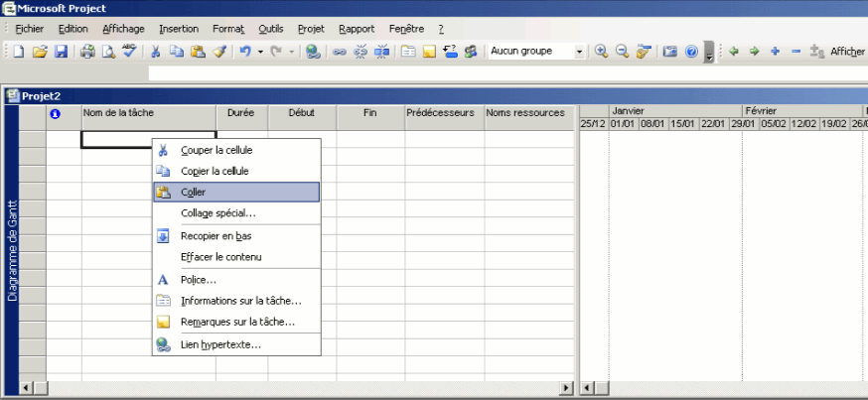Click the Undo arrow icon

pos(245,52)
